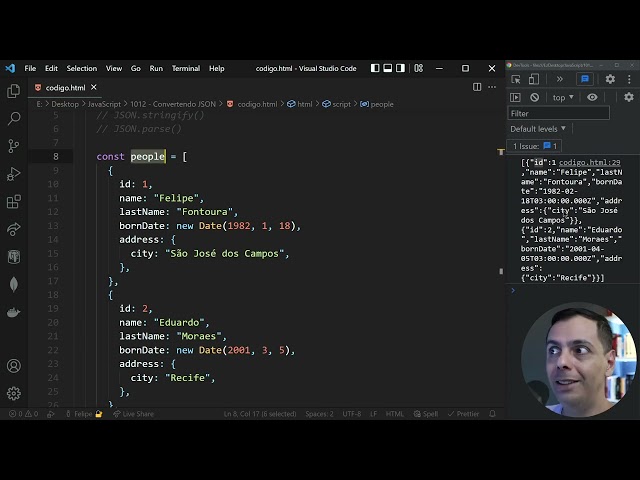This screenshot has width=640, height=480.
Task: Open the Terminal menu
Action: click(186, 68)
